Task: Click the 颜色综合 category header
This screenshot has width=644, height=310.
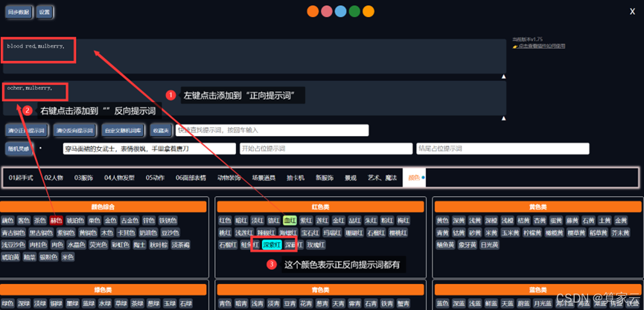Action: pyautogui.click(x=103, y=207)
